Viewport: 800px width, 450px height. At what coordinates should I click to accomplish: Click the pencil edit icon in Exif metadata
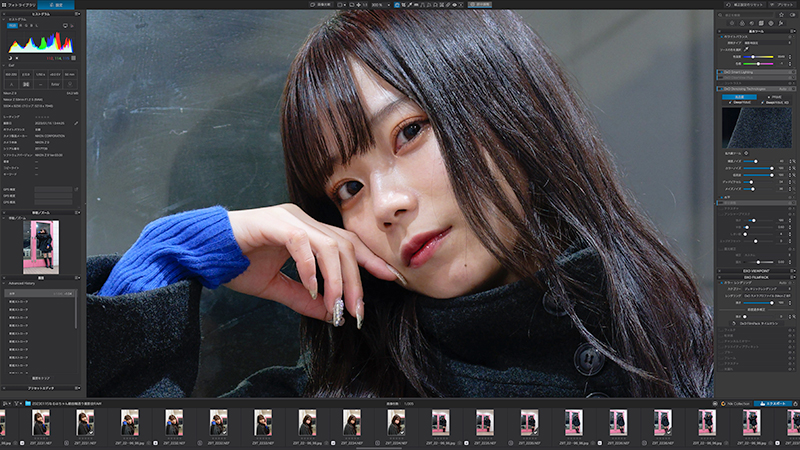coord(76,123)
